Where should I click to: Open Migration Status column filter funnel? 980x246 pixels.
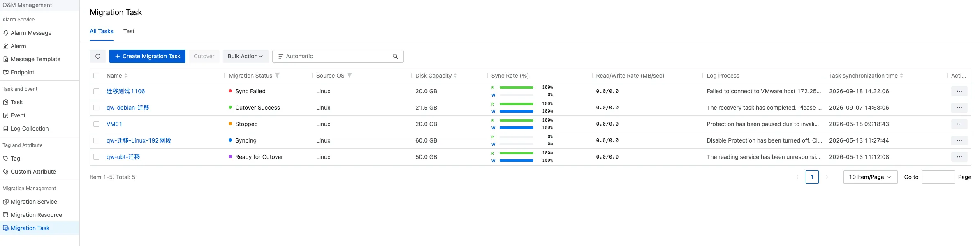(277, 76)
